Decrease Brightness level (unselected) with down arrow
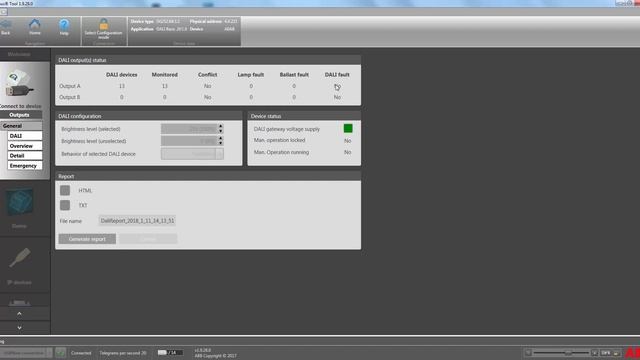Screen dimensions: 640x360 coord(220,143)
